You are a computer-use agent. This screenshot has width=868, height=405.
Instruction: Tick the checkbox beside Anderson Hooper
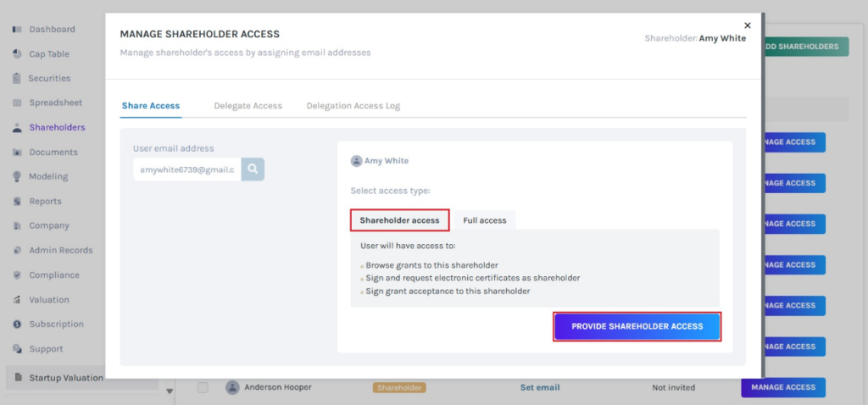coord(203,387)
